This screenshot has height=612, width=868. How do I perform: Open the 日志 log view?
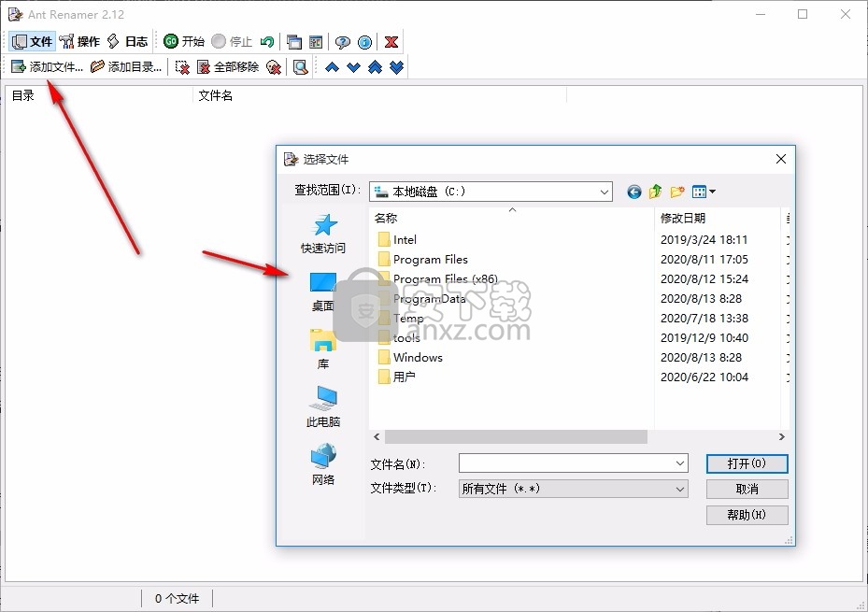click(x=127, y=41)
